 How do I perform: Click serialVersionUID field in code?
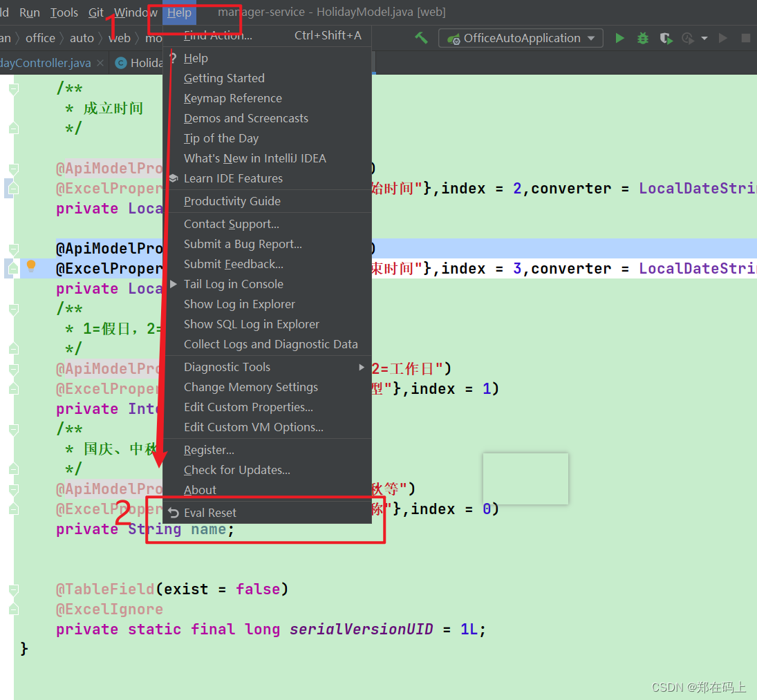point(361,629)
